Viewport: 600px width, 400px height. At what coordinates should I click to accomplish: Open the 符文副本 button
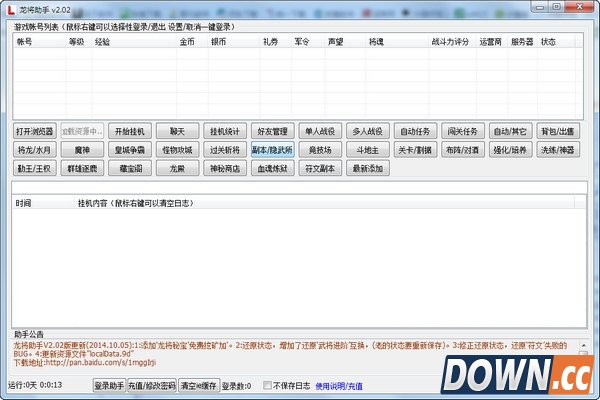pos(320,168)
